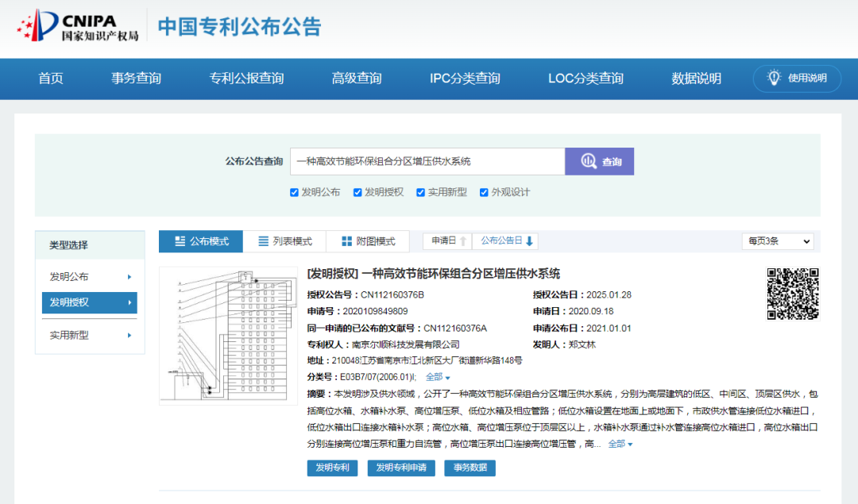Click the 专利权人 南京尔顺科技发展有限公司 text
858x504 pixels.
405,344
